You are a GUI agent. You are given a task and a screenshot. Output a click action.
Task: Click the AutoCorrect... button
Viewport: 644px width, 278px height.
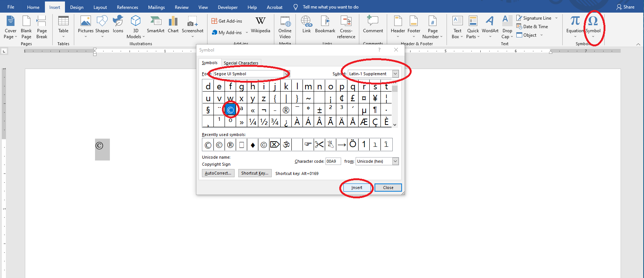(x=218, y=173)
